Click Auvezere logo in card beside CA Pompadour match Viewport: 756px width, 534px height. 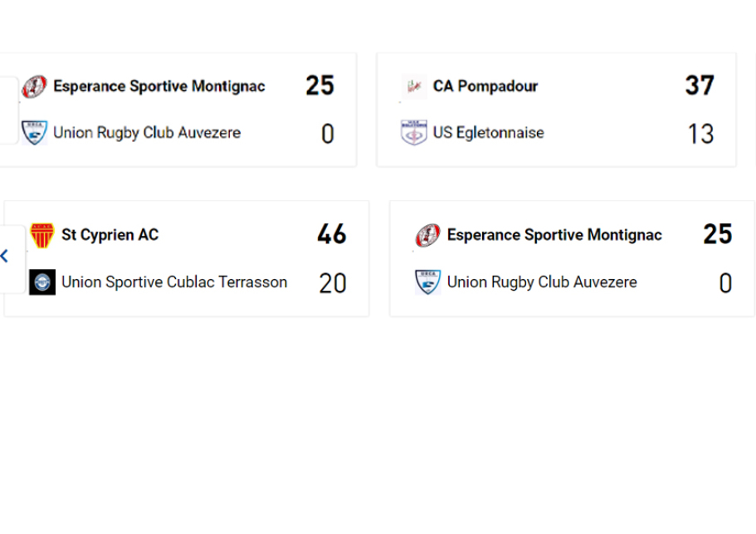[x=34, y=133]
